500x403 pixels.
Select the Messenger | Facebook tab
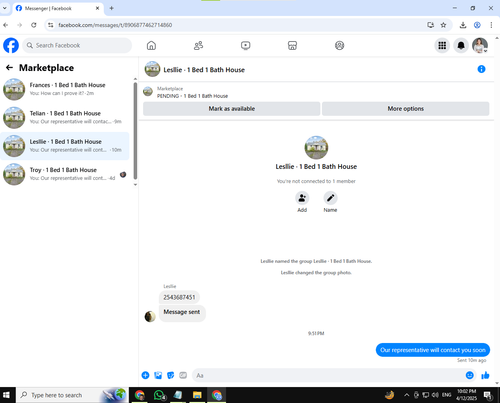point(58,8)
